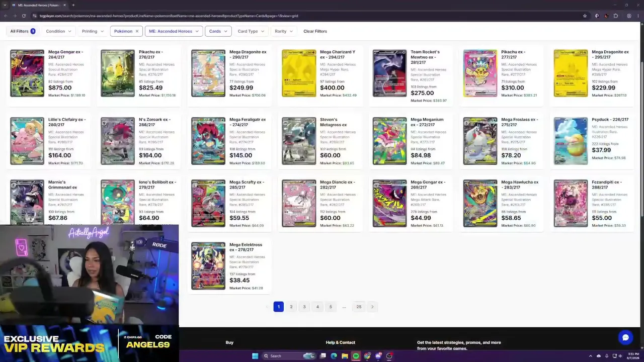
Task: Open the ME: Ascended Heroes set dropdown
Action: coord(174,31)
